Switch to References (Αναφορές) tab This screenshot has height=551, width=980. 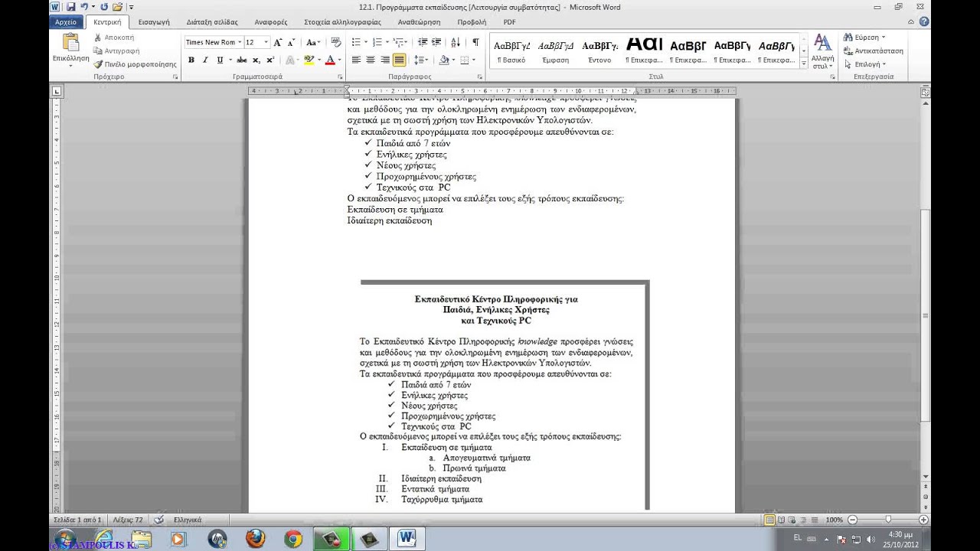pos(271,22)
